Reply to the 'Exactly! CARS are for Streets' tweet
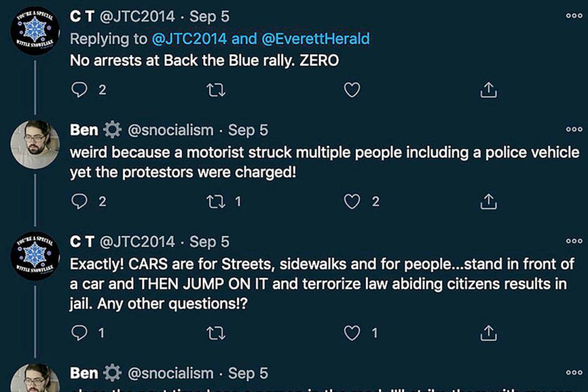 point(79,332)
